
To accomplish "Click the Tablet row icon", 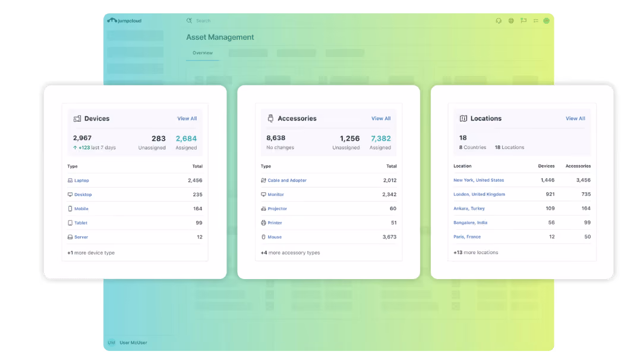I will click(70, 223).
